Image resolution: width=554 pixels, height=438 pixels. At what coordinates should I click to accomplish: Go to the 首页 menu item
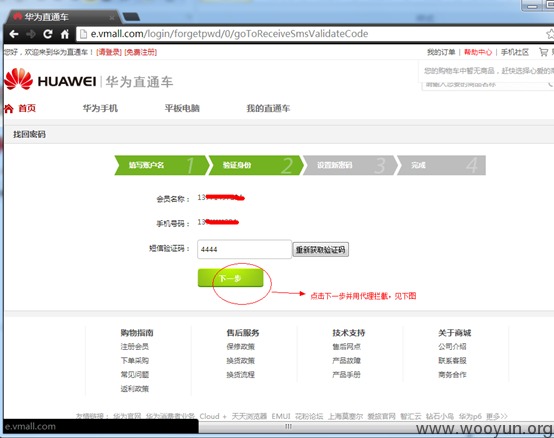tap(27, 108)
